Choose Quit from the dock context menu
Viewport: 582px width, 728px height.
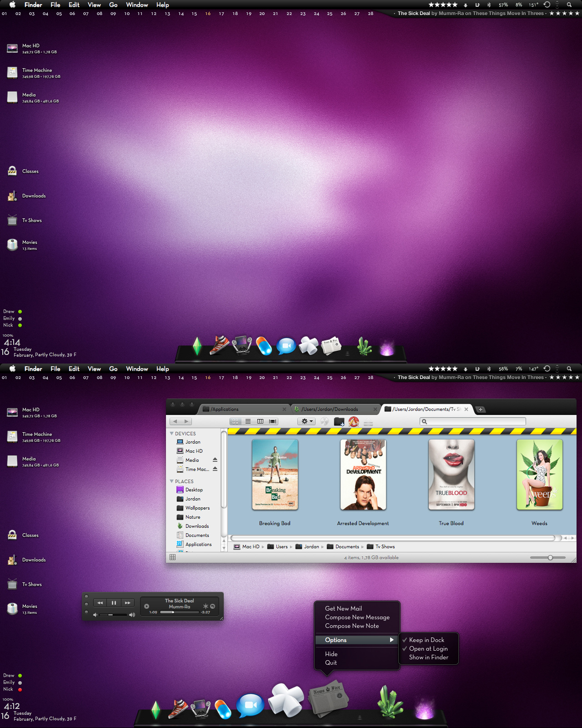tap(357, 662)
